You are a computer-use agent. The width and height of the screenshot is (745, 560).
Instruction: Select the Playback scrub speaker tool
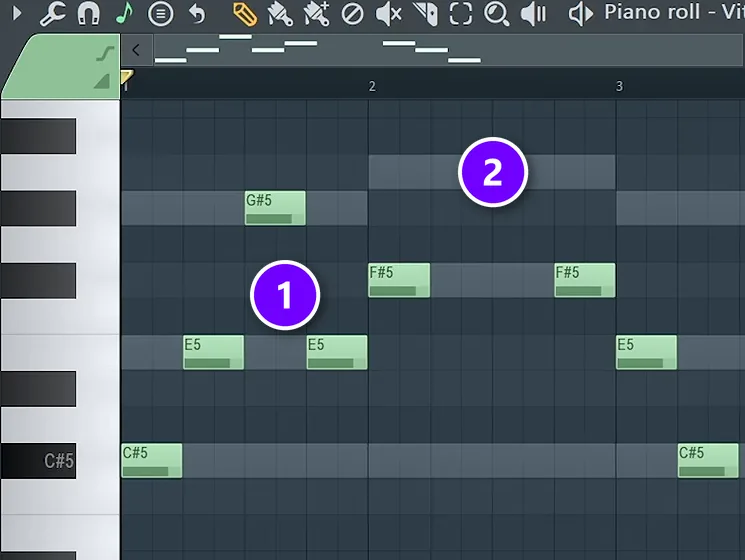pyautogui.click(x=533, y=14)
